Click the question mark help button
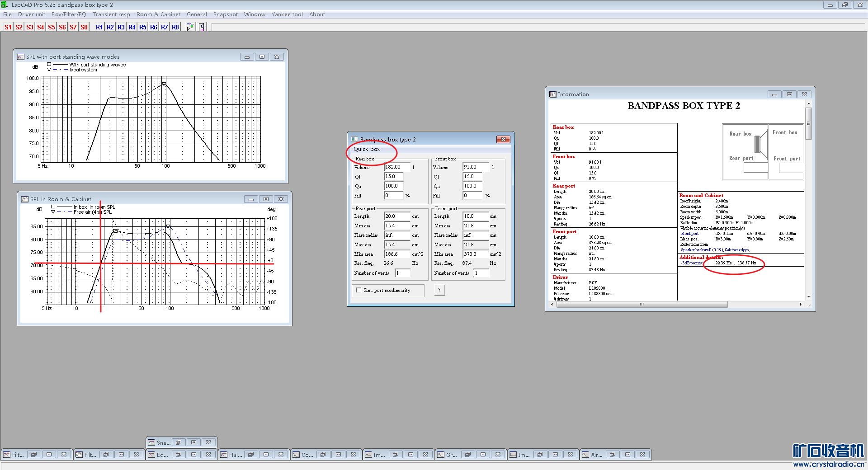 coord(439,290)
